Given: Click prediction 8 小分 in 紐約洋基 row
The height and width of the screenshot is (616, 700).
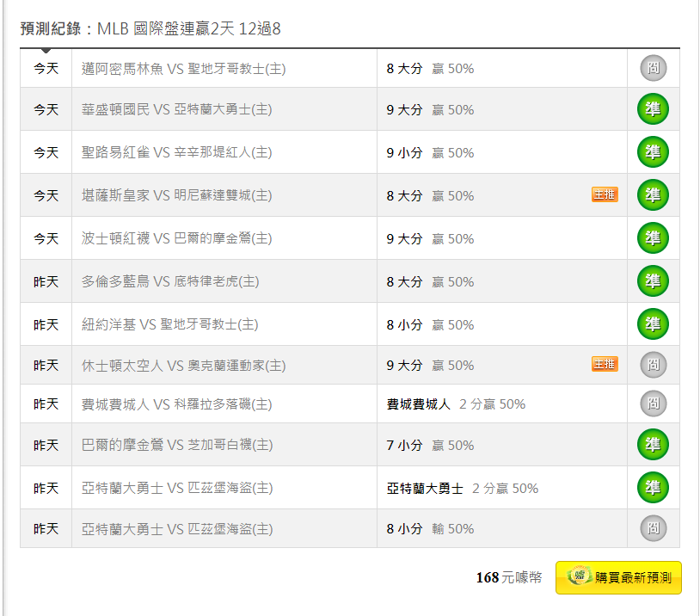Looking at the screenshot, I should click(404, 324).
